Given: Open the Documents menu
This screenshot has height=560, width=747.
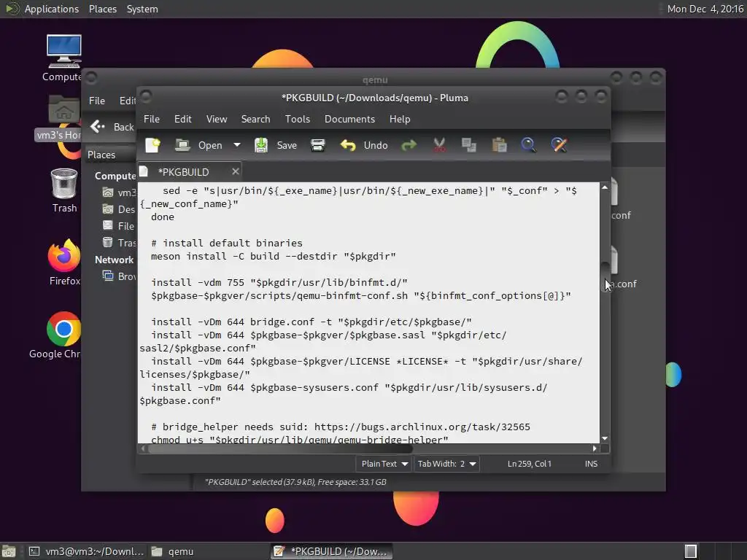Looking at the screenshot, I should [x=349, y=119].
